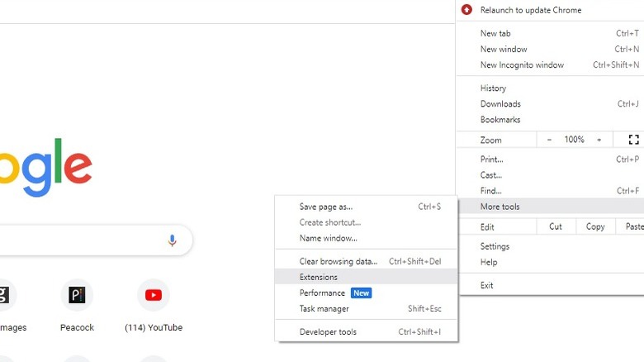Increase zoom with the plus button

click(x=599, y=140)
